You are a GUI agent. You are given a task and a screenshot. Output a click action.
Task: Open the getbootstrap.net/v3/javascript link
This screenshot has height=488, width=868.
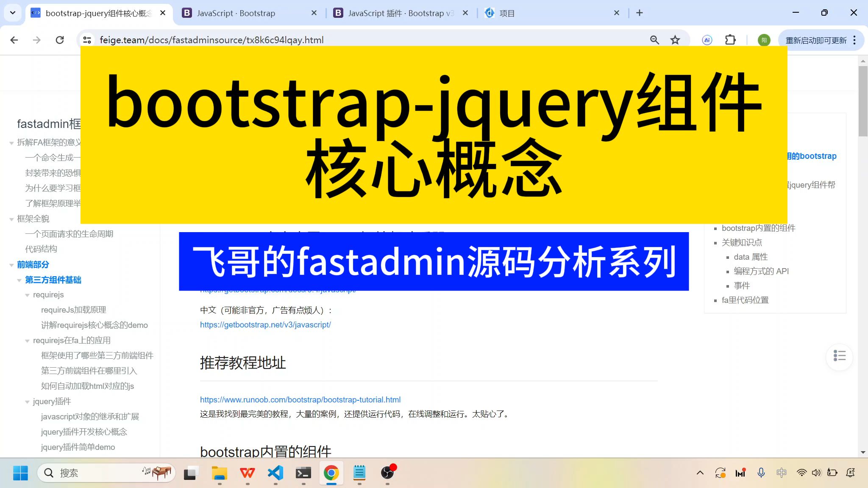point(265,325)
